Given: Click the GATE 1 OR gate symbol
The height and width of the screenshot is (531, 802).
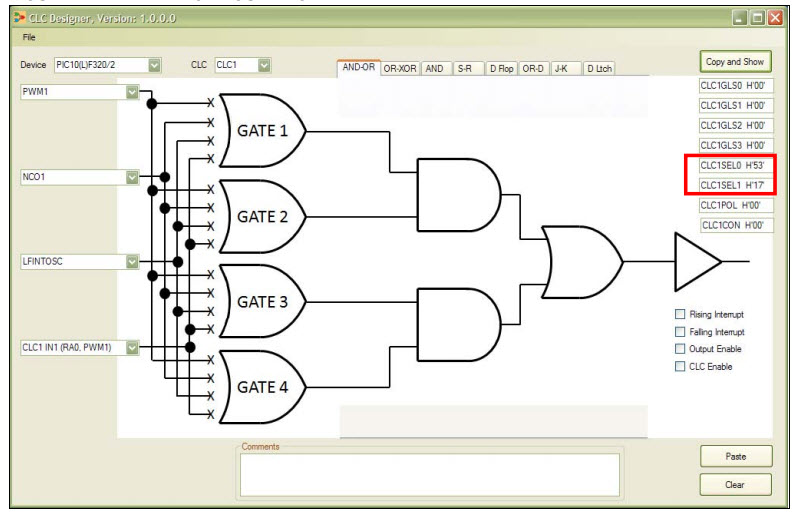Looking at the screenshot, I should coord(262,131).
